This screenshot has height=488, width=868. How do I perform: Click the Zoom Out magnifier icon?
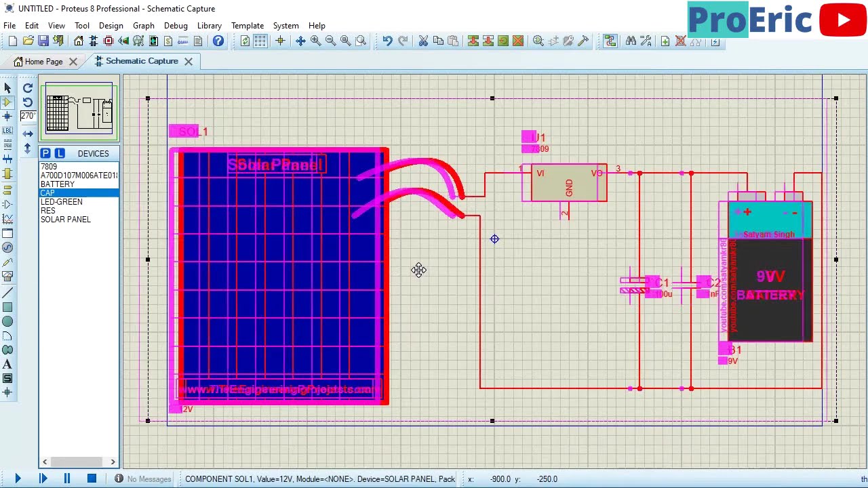pos(330,41)
